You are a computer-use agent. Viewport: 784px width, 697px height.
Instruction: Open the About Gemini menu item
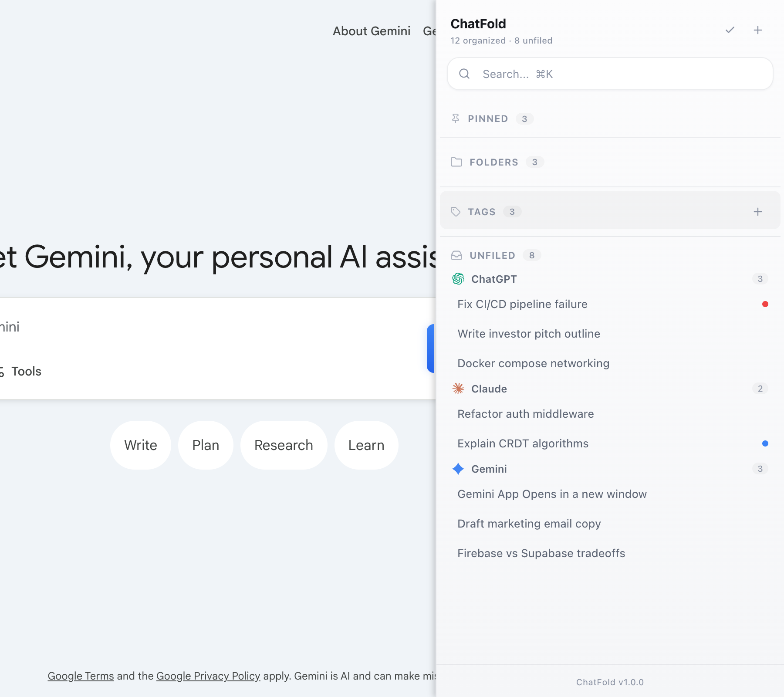click(371, 31)
